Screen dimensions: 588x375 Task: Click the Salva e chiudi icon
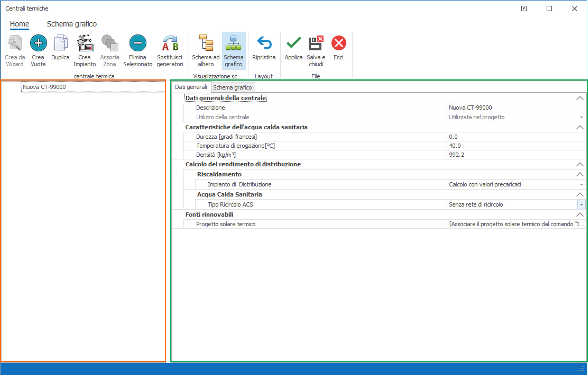pos(316,43)
